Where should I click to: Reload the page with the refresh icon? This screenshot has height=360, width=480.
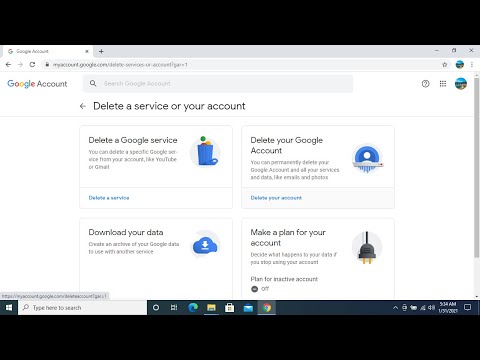click(x=32, y=65)
